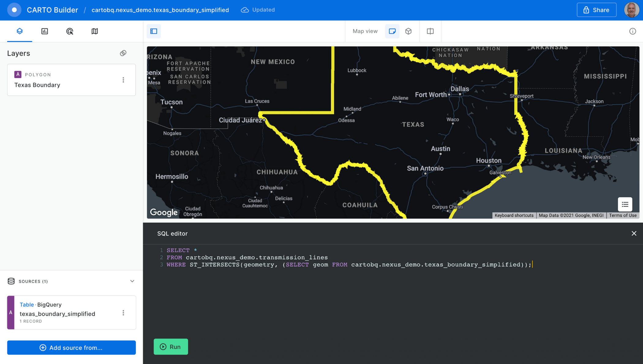643x364 pixels.
Task: Click the Layers panel icon
Action: coord(19,31)
